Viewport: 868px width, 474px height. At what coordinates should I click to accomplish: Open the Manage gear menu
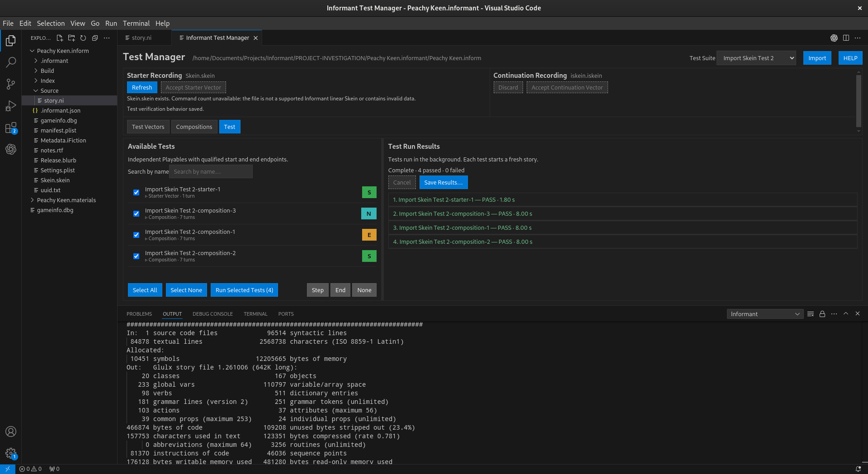coord(11,453)
